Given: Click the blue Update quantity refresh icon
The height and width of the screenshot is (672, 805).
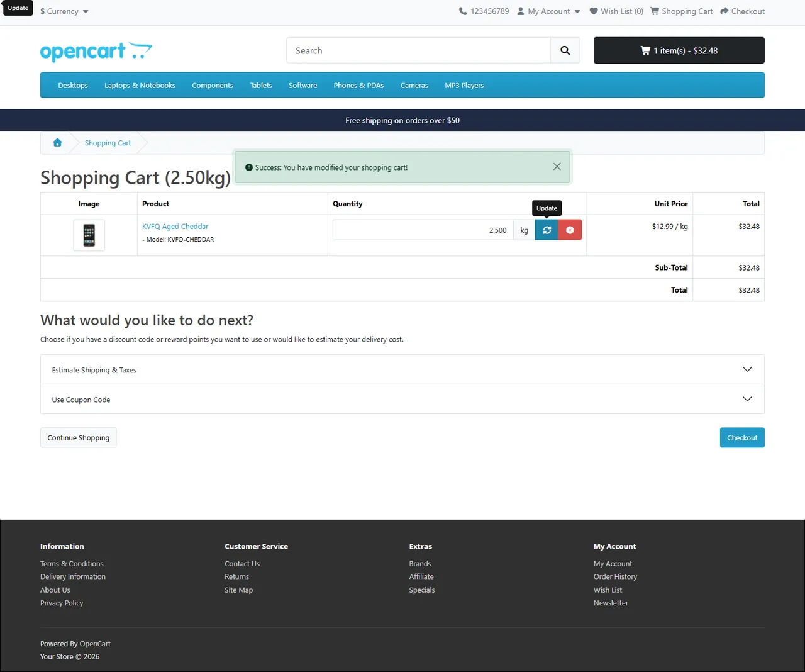Looking at the screenshot, I should coord(547,230).
